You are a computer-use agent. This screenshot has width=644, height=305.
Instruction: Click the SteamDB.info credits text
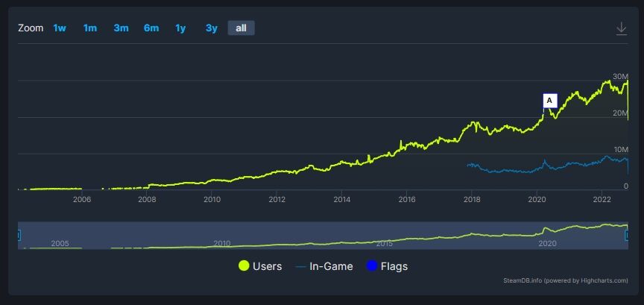point(565,280)
